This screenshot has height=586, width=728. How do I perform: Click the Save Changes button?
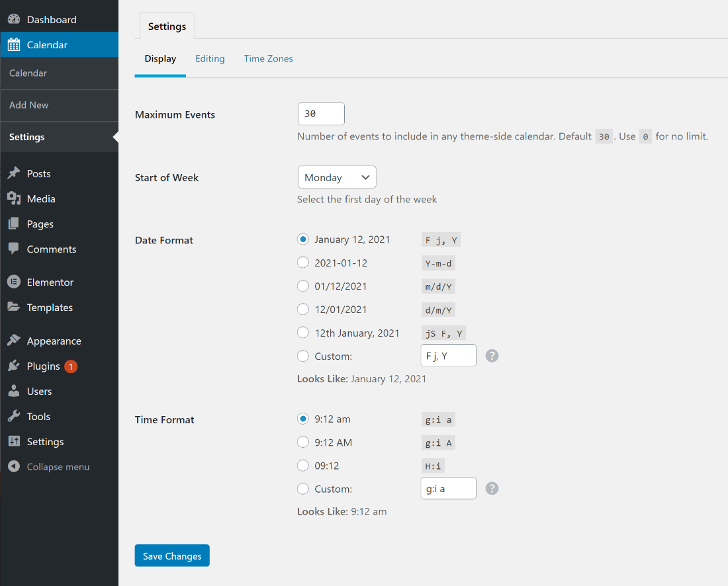(172, 556)
